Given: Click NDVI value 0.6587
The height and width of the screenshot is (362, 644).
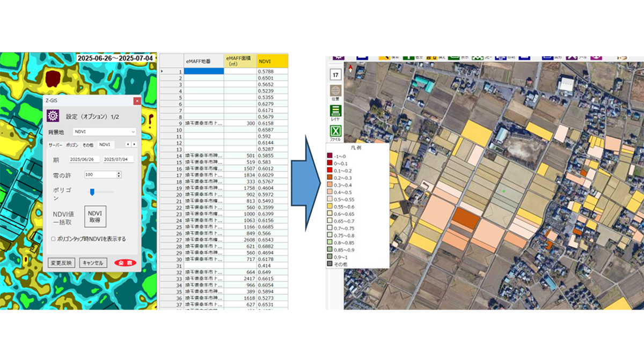Looking at the screenshot, I should click(272, 130).
